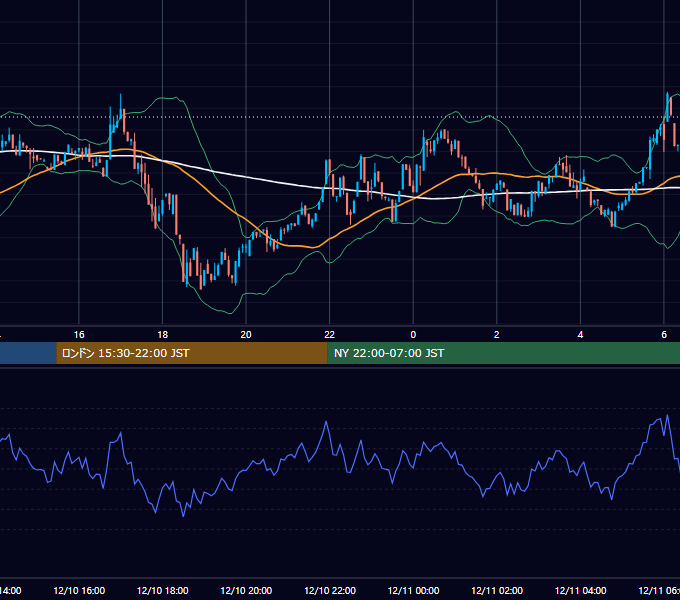Click the hour label 22 on the price axis
Image resolution: width=680 pixels, height=600 pixels.
tap(330, 335)
